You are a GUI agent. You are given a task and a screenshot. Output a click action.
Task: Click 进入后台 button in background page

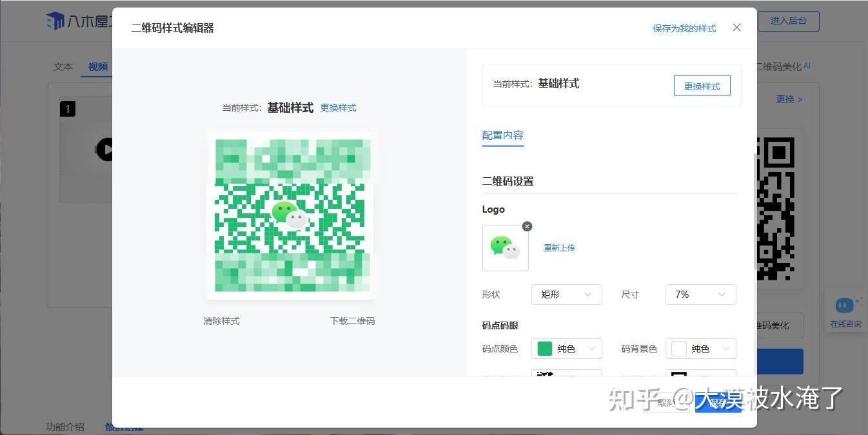coord(788,21)
